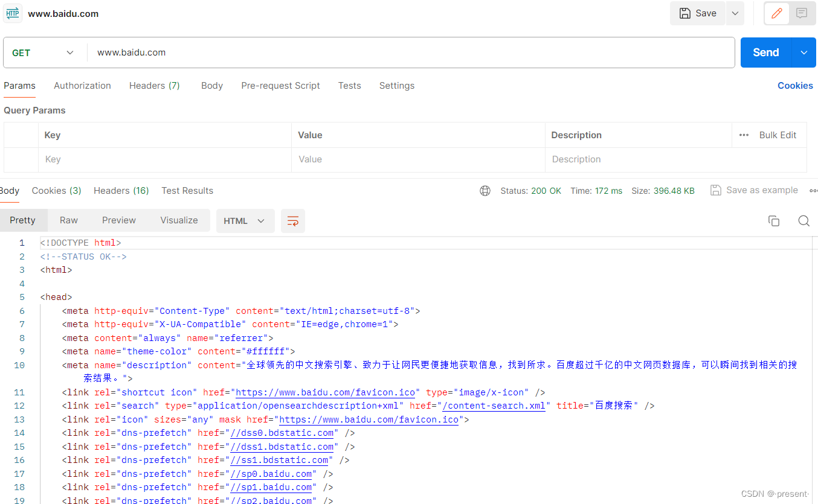This screenshot has width=818, height=504.
Task: Open the response Headers (16) tab
Action: coord(121,191)
